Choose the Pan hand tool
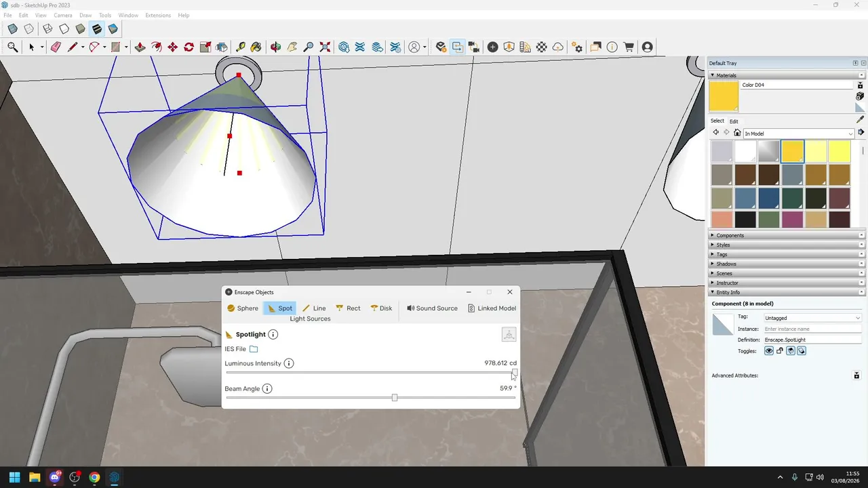This screenshot has width=868, height=488. [x=292, y=47]
